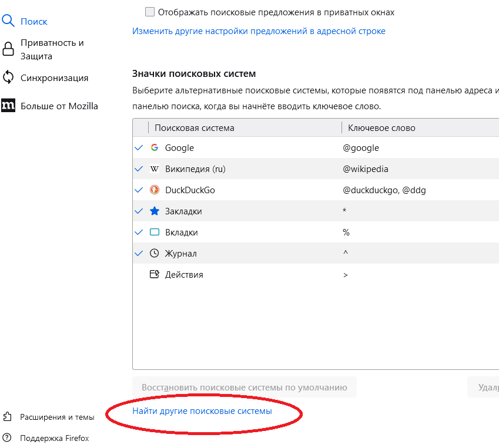Toggle the DuckDuckGo row checkmark
Viewport: 499px width, 448px height.
point(139,190)
